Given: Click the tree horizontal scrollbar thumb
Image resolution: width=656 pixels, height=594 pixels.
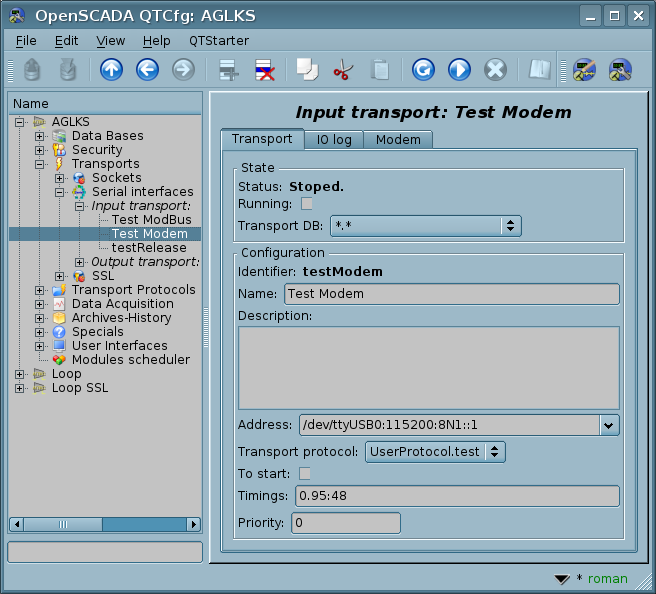Looking at the screenshot, I should click(x=63, y=525).
